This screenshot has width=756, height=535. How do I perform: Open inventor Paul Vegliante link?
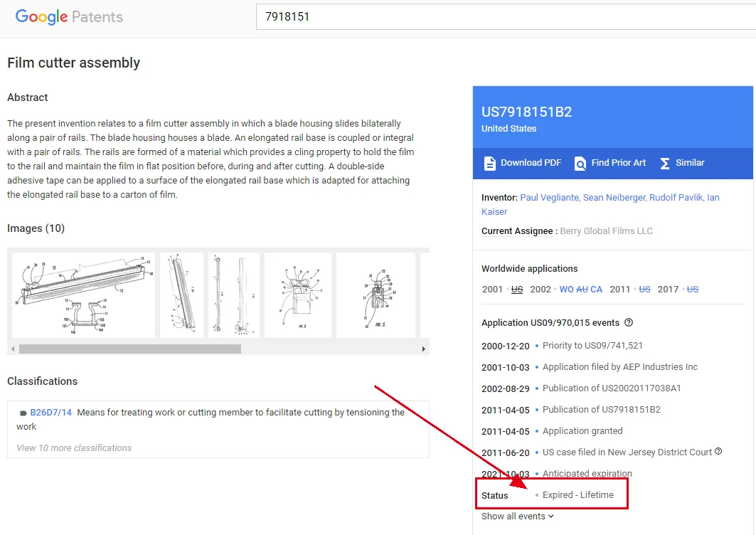coord(549,197)
